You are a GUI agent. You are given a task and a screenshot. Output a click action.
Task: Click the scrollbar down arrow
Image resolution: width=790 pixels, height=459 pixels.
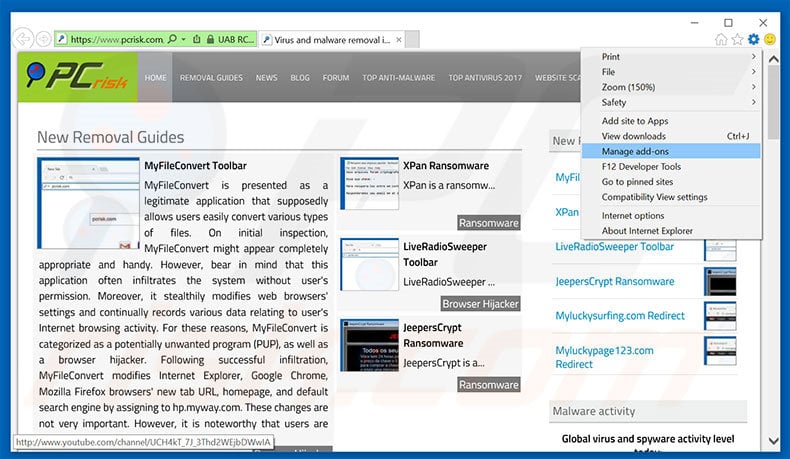pos(773,441)
